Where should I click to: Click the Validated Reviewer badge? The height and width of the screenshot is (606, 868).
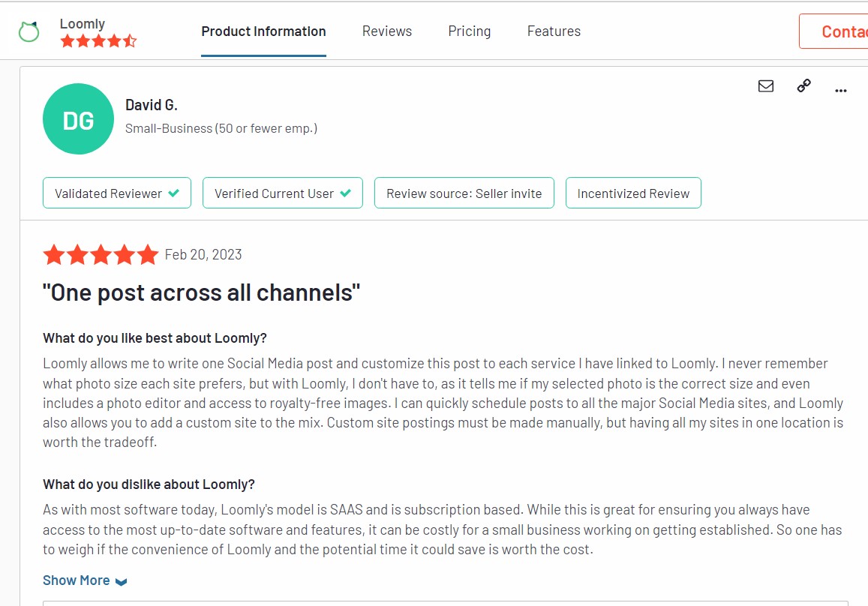(x=117, y=193)
